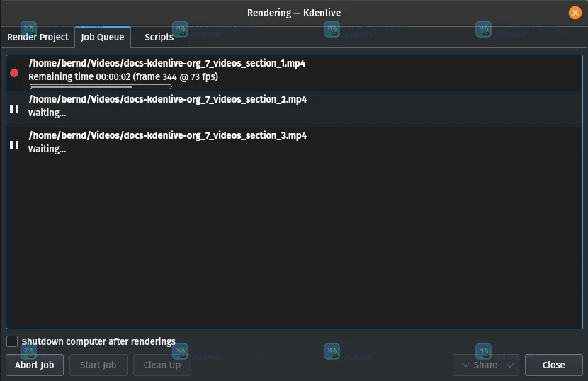Select the section_2.mp4 job file path
Viewport: 588px width, 381px height.
(168, 99)
